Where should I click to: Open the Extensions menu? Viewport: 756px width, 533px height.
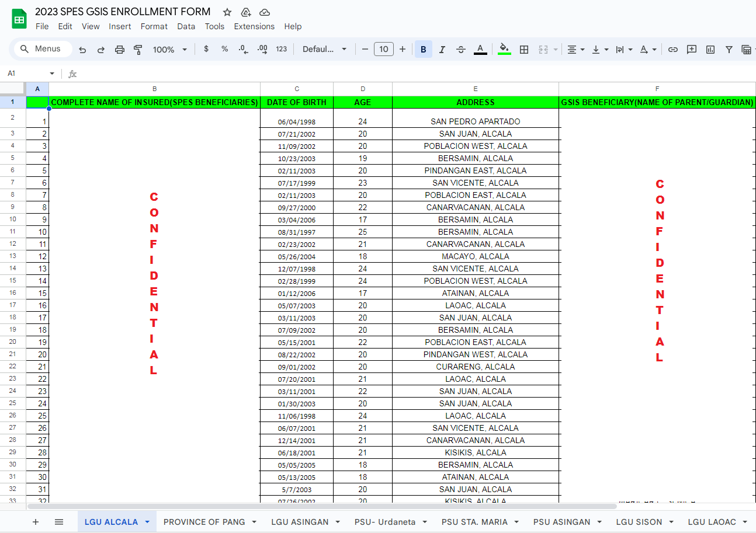(254, 26)
